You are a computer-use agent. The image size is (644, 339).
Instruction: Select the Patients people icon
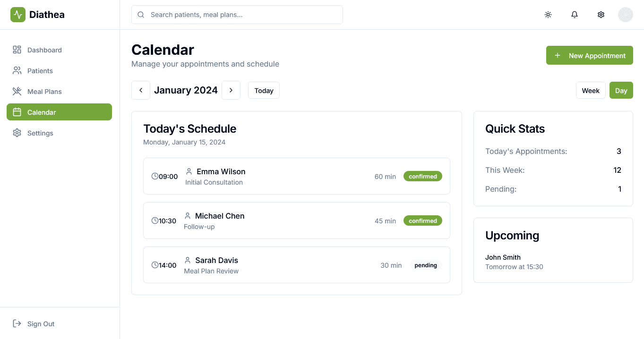pos(17,70)
